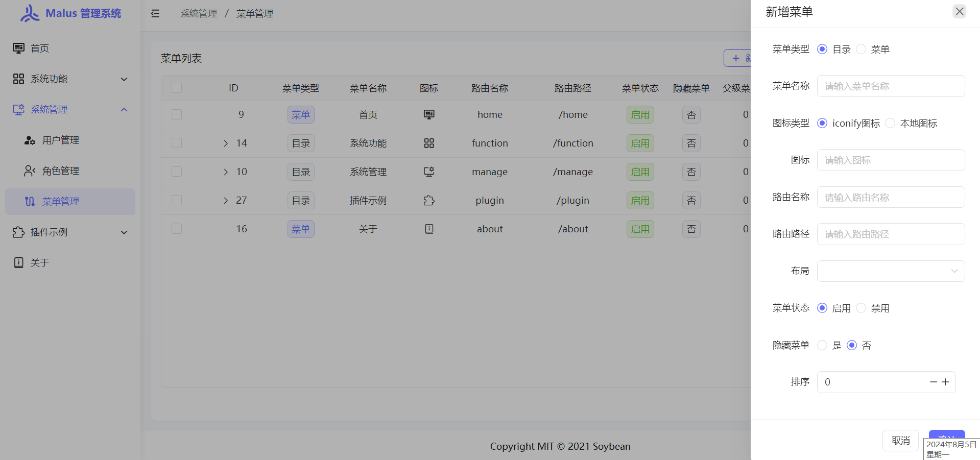Select the 菜单 menu type radio
The image size is (980, 460).
[861, 49]
